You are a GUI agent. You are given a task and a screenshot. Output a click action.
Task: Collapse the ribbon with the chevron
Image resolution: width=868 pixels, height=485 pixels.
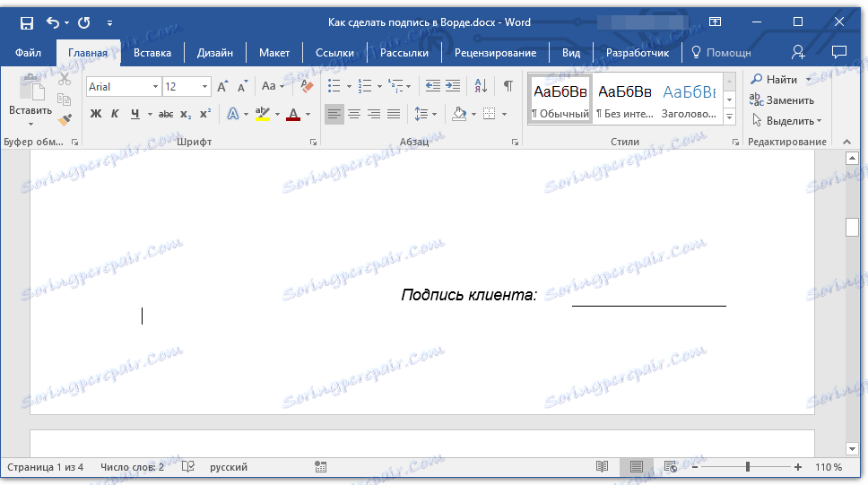coord(847,143)
